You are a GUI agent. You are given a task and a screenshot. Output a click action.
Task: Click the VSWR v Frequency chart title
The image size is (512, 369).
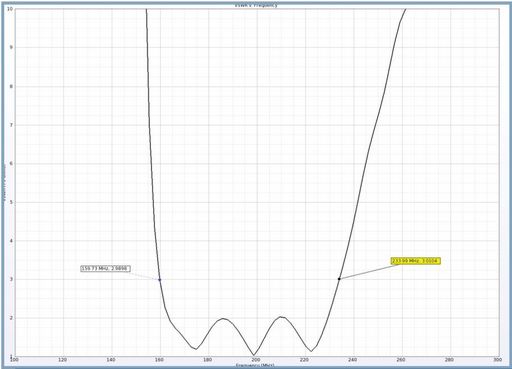point(256,5)
